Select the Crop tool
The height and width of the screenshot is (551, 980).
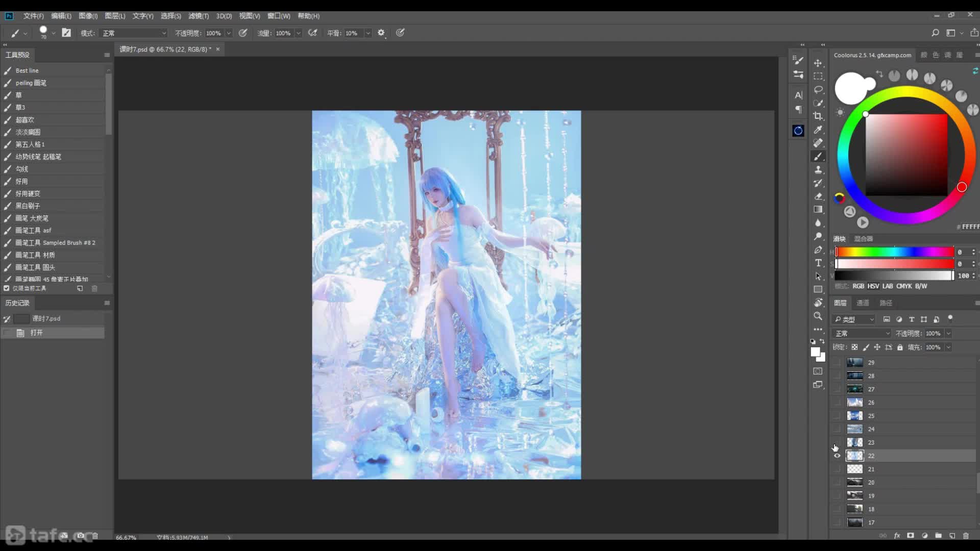[x=818, y=116]
